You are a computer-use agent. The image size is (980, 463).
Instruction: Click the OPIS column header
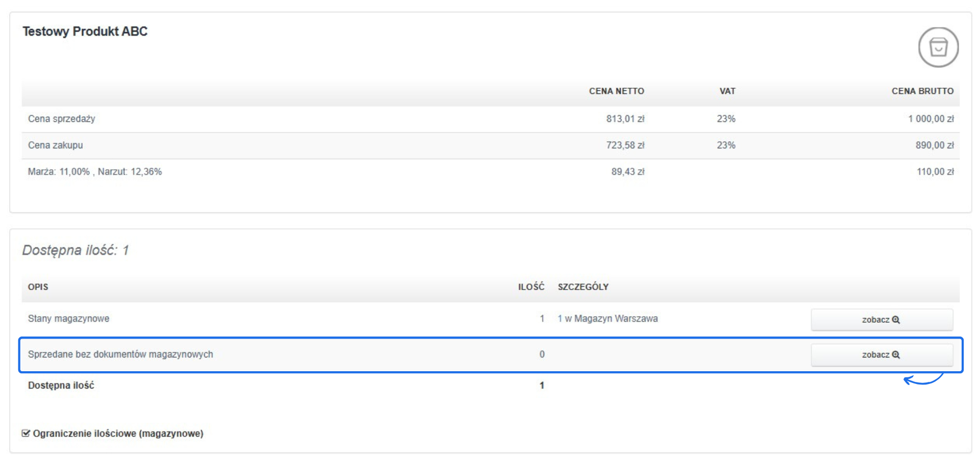pyautogui.click(x=38, y=287)
